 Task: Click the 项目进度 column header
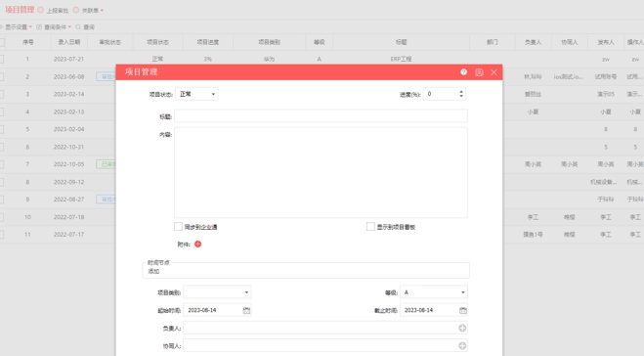point(208,42)
